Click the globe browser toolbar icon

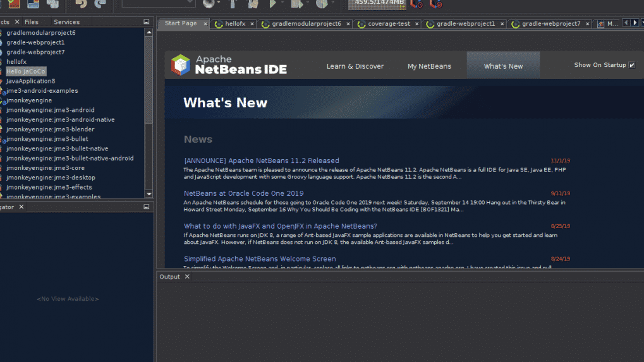(209, 4)
